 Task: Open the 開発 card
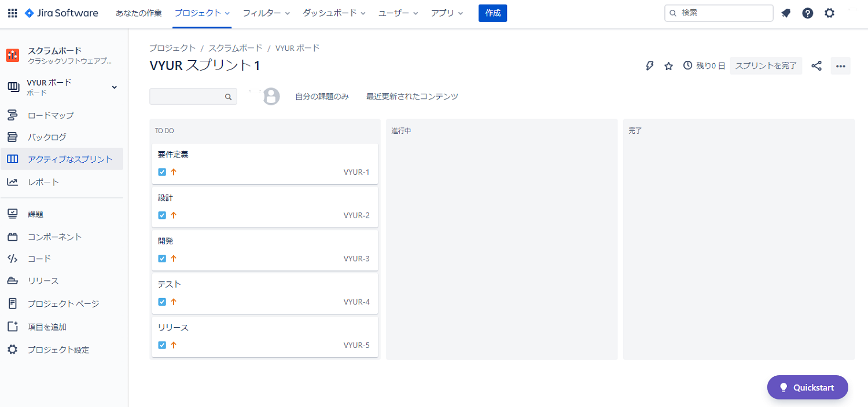click(265, 250)
